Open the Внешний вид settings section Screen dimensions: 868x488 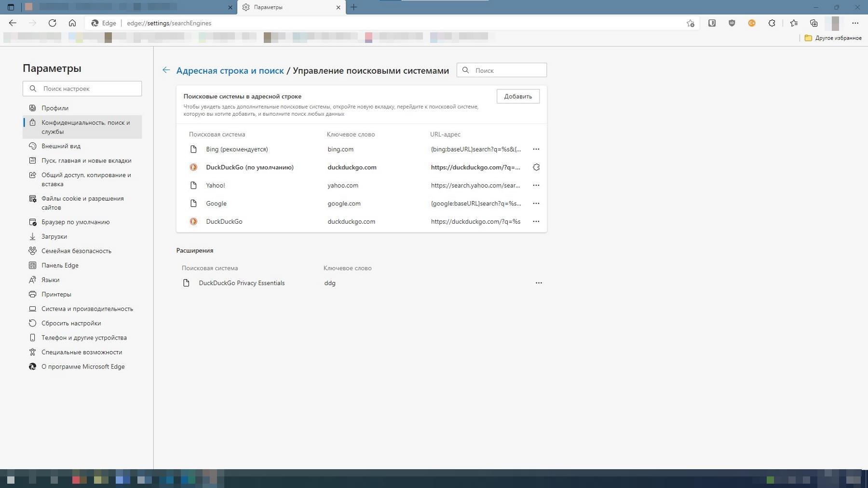(82, 146)
